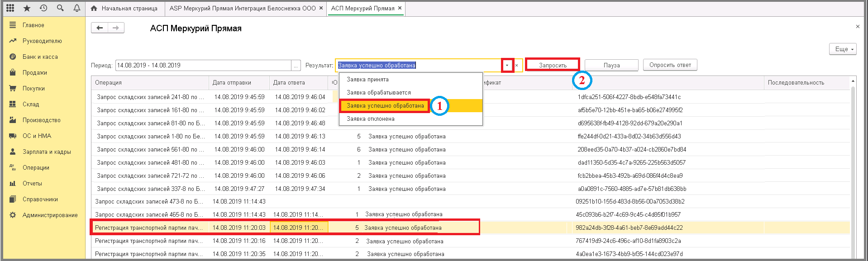Open the Покупки section
The image size is (868, 261).
click(x=33, y=89)
